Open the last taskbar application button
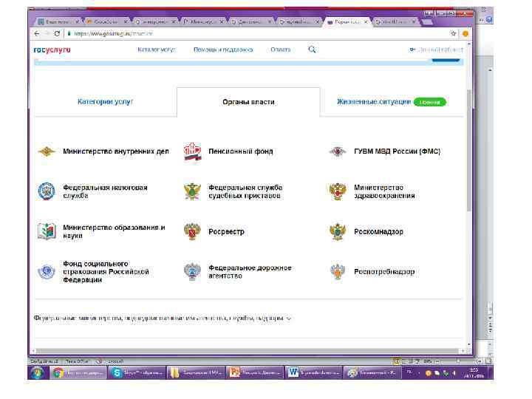Screen dimensions: 532x399 372,373
